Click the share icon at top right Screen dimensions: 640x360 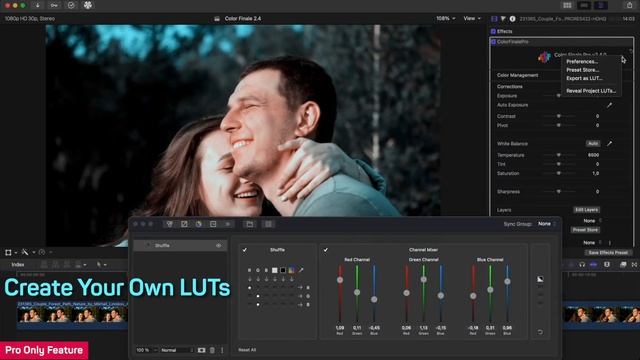click(629, 5)
